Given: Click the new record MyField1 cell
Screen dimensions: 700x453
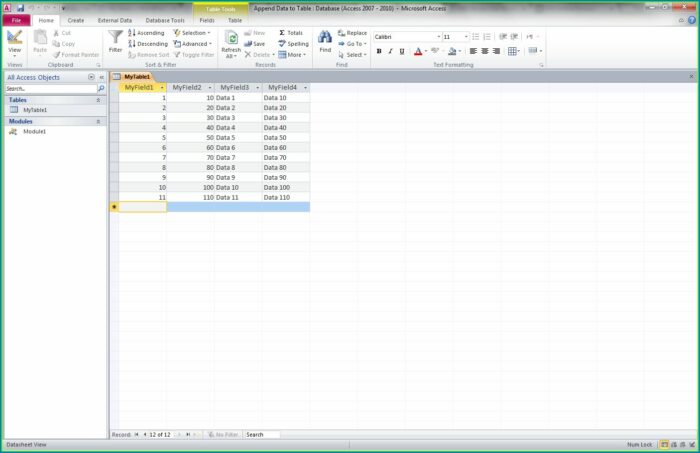Looking at the screenshot, I should pyautogui.click(x=143, y=207).
